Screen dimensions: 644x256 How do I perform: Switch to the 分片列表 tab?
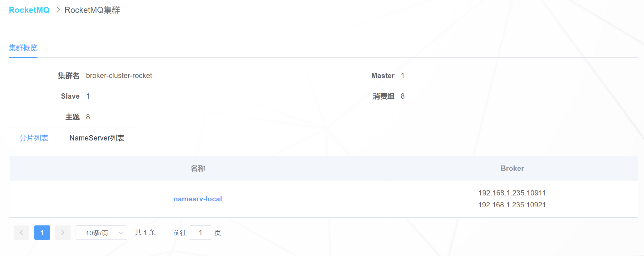[x=34, y=138]
